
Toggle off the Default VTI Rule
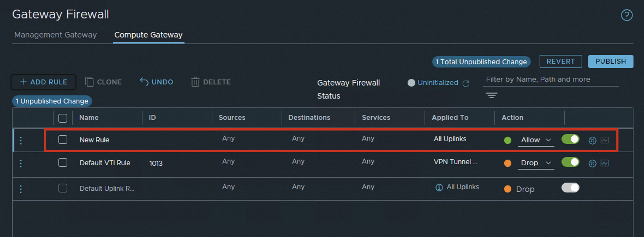(570, 162)
